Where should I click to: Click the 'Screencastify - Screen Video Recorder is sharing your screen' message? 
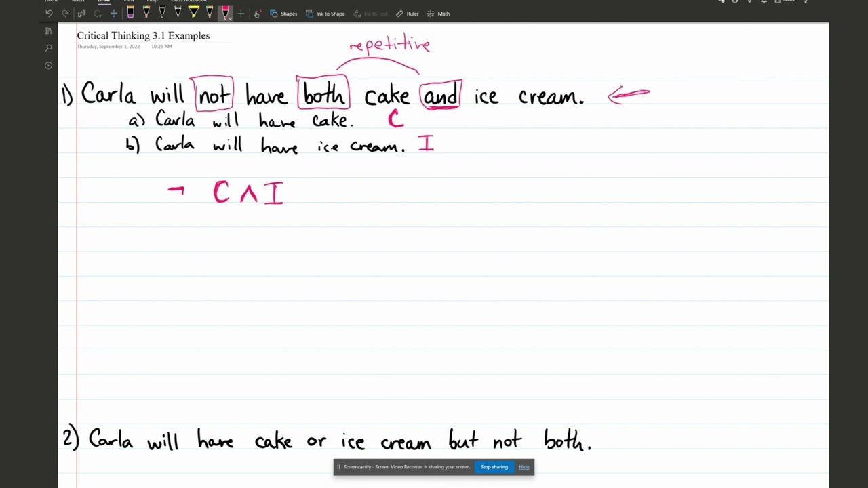(x=407, y=467)
